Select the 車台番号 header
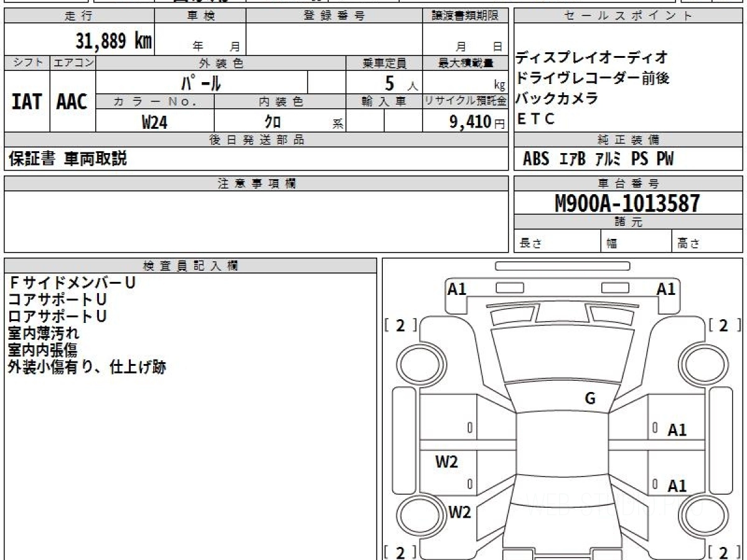Viewport: 747px width, 560px height. tap(628, 184)
